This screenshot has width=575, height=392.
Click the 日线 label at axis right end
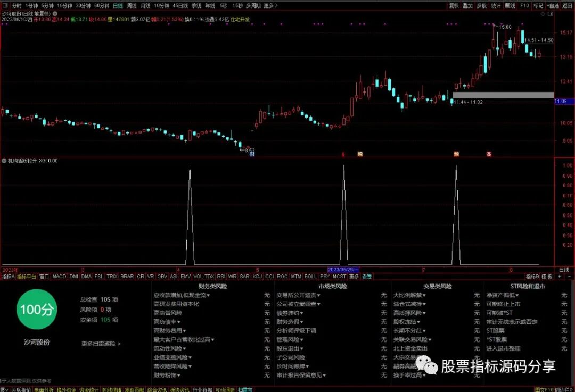[x=564, y=270]
